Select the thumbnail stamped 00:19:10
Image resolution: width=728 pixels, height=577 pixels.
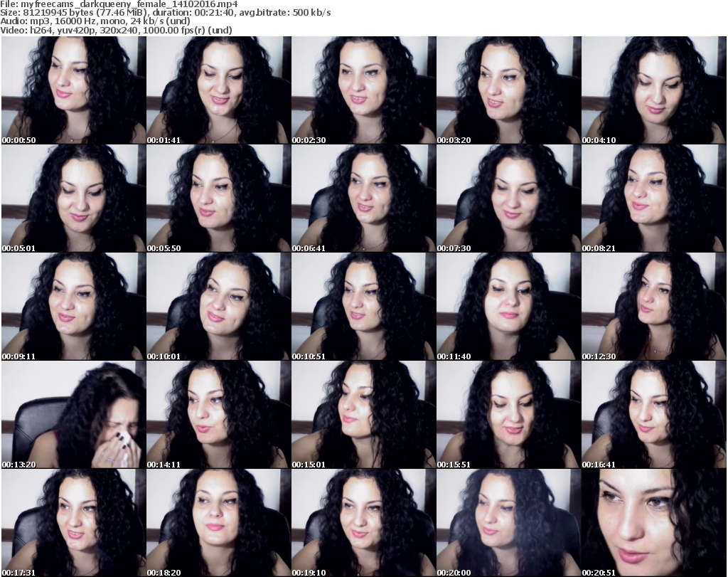(363, 523)
